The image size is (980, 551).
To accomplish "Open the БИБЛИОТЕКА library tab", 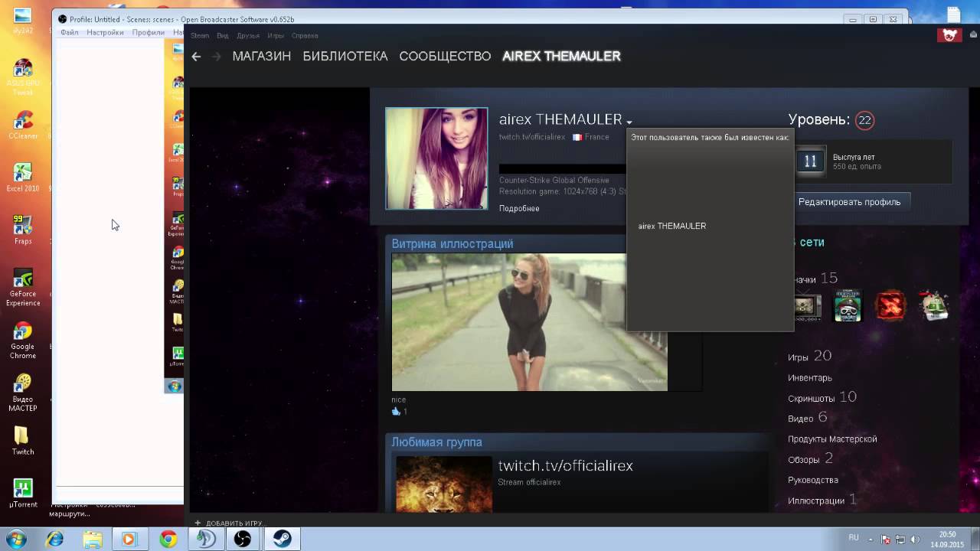I will coord(345,56).
